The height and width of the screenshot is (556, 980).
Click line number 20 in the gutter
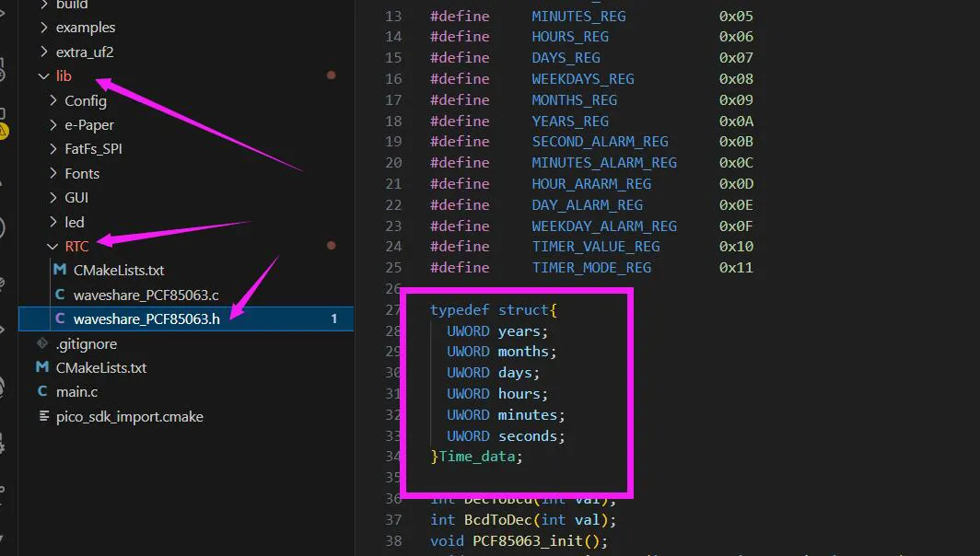point(393,163)
